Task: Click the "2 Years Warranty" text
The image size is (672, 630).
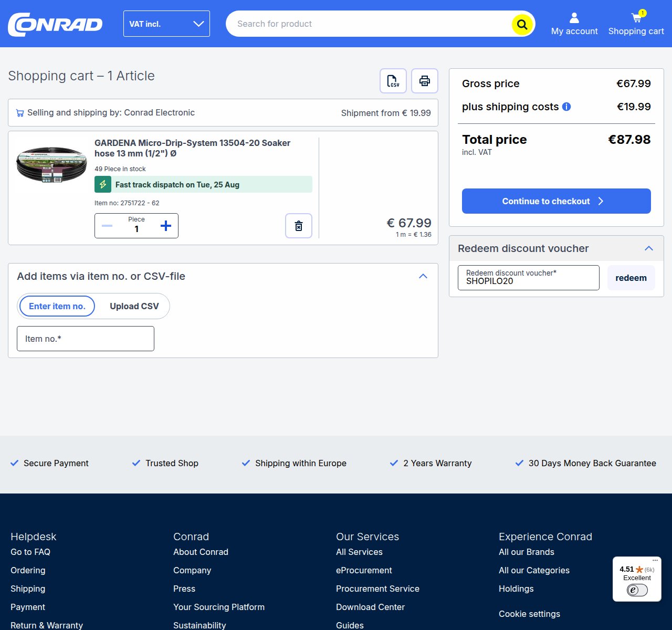Action: (437, 463)
